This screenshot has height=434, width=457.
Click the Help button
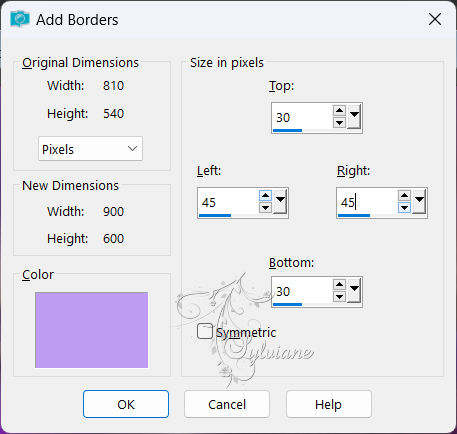[x=329, y=404]
